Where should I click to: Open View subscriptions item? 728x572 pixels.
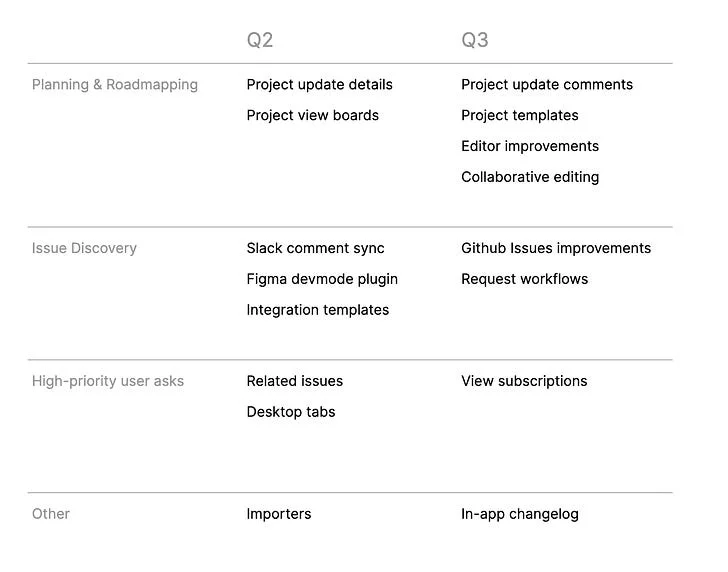pyautogui.click(x=524, y=381)
